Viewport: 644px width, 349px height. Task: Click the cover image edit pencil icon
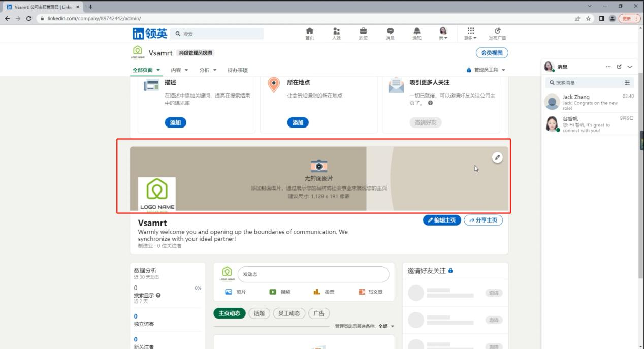[497, 157]
